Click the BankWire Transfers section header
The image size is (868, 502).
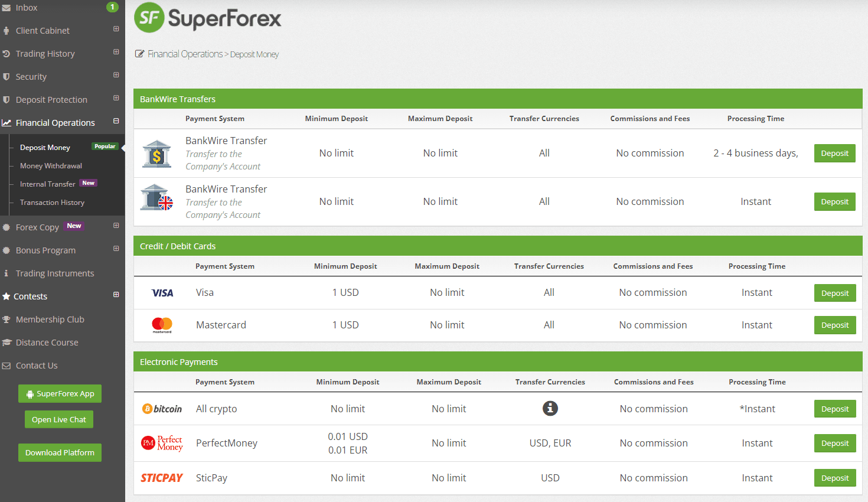[498, 99]
